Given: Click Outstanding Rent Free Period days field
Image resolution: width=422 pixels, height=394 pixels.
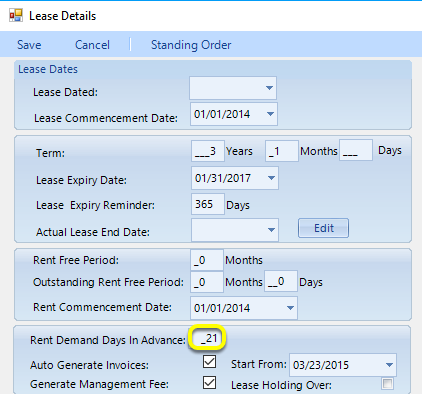Looking at the screenshot, I should tap(281, 281).
